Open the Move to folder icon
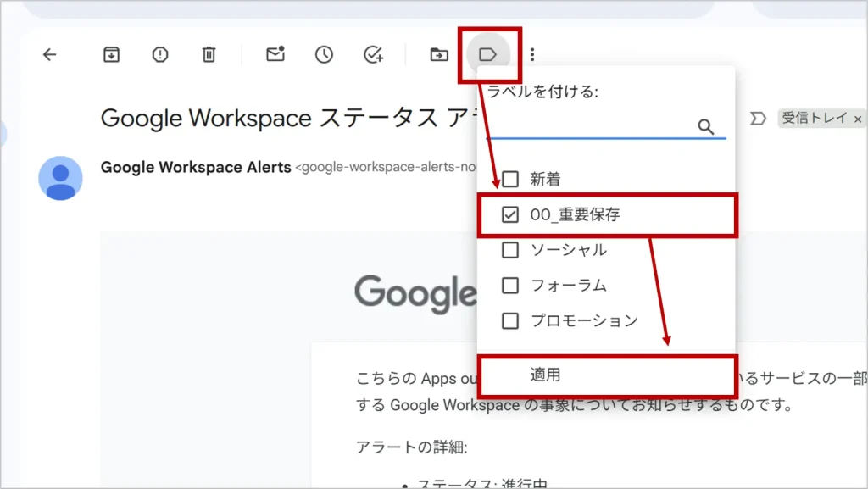 click(x=438, y=55)
